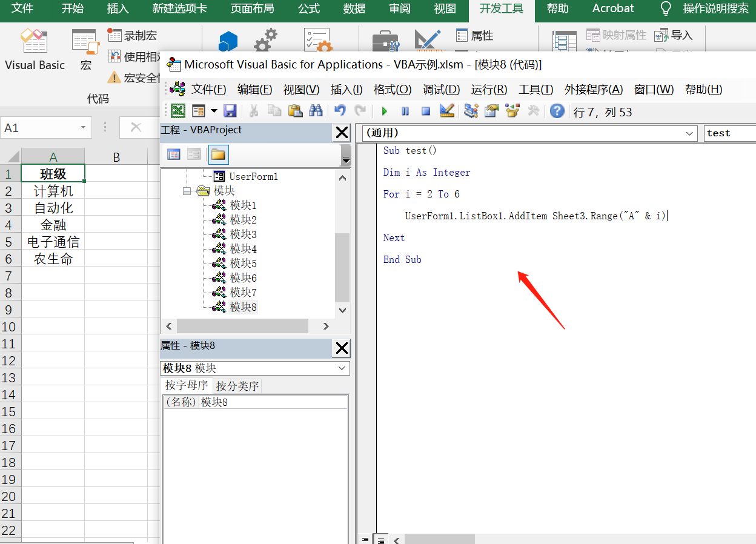Toggle Folders view in project pane
This screenshot has width=756, height=544.
218,154
